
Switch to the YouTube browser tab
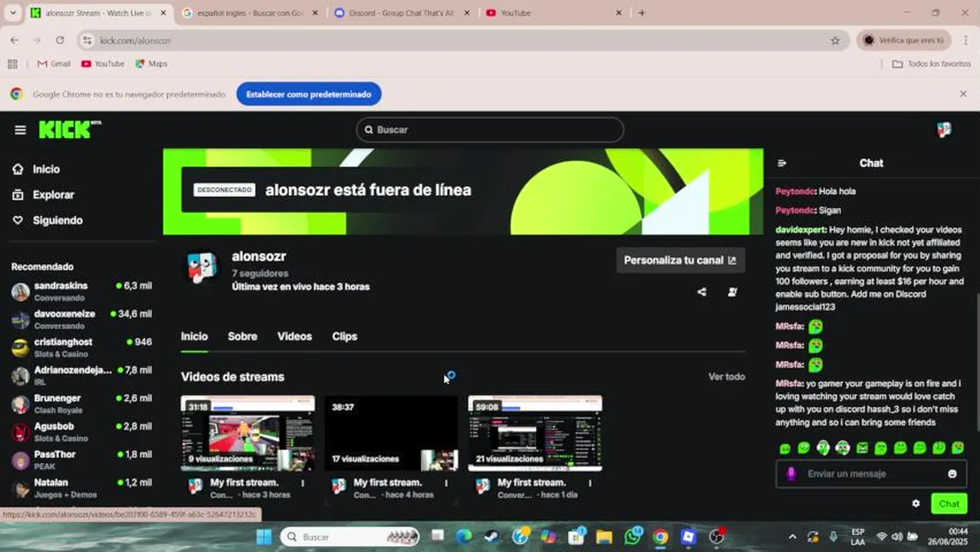[x=554, y=13]
